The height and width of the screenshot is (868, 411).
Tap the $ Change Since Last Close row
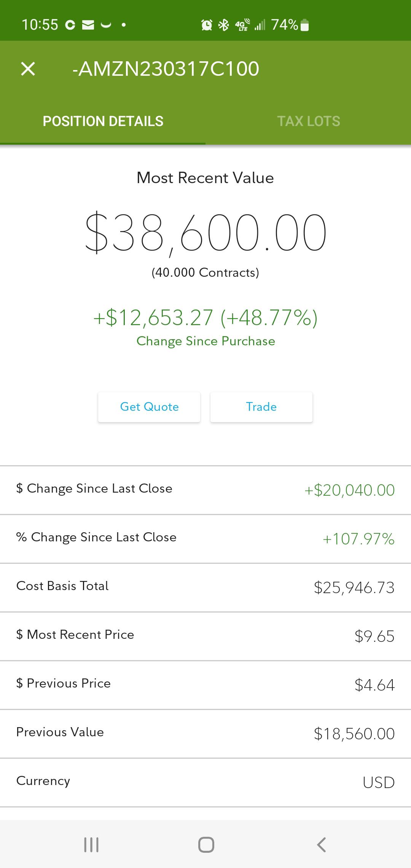[205, 490]
